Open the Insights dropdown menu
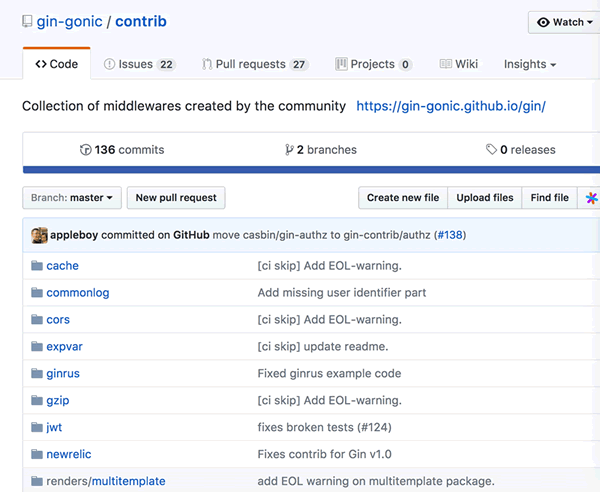Image resolution: width=600 pixels, height=492 pixels. click(530, 64)
